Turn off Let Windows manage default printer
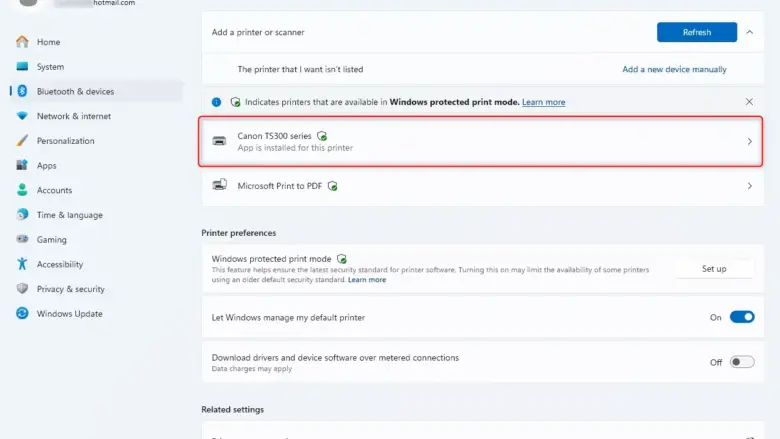 point(742,317)
